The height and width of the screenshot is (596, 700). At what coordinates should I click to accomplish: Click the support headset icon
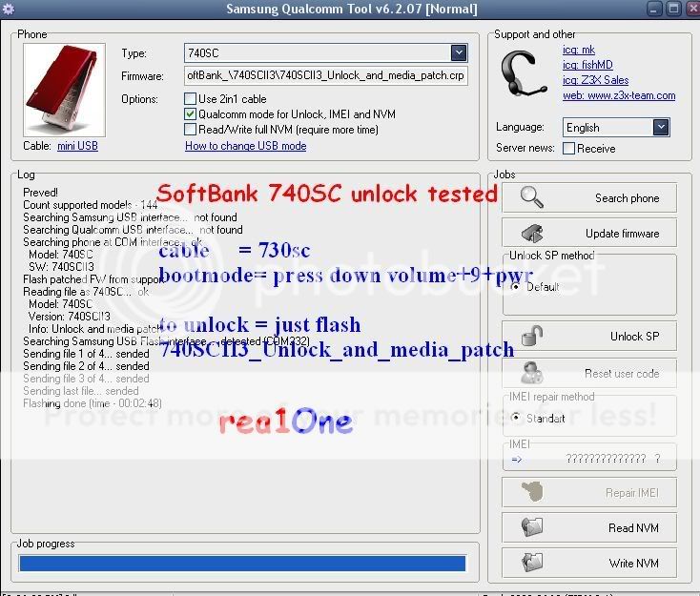coord(525,73)
